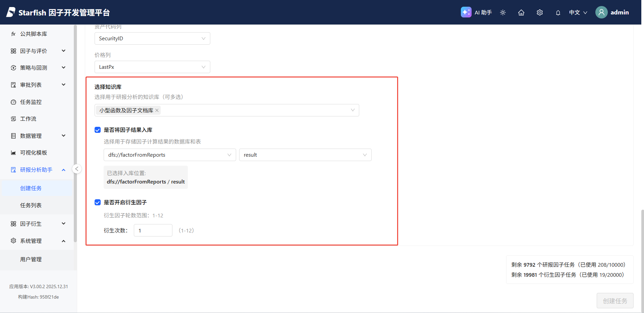Open the dfs://factorFromReports database dropdown
The width and height of the screenshot is (644, 313).
170,155
